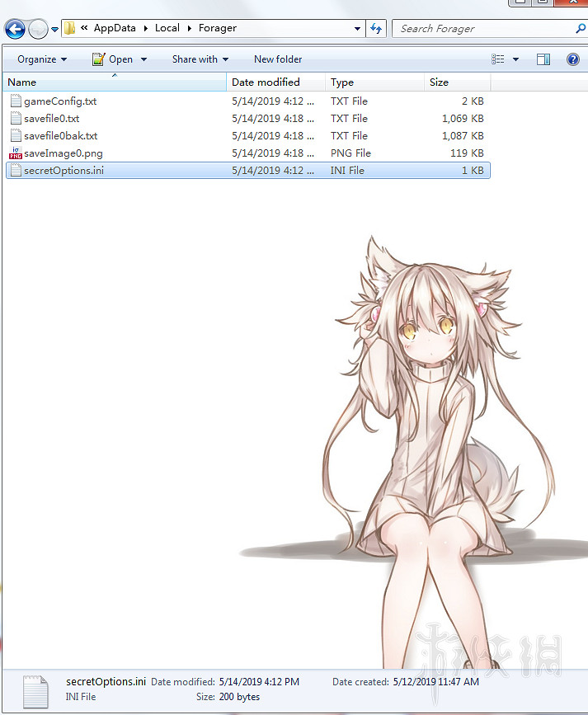Click the Help question mark icon
588x715 pixels.
tap(572, 59)
